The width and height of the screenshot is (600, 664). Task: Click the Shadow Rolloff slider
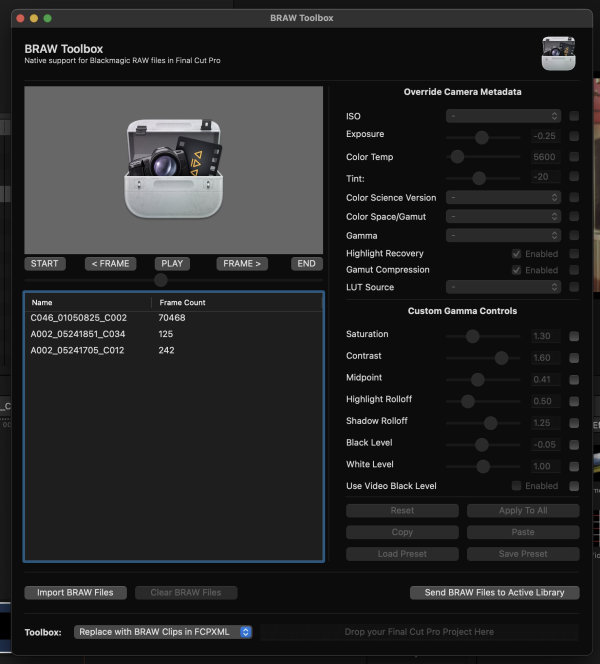click(483, 423)
